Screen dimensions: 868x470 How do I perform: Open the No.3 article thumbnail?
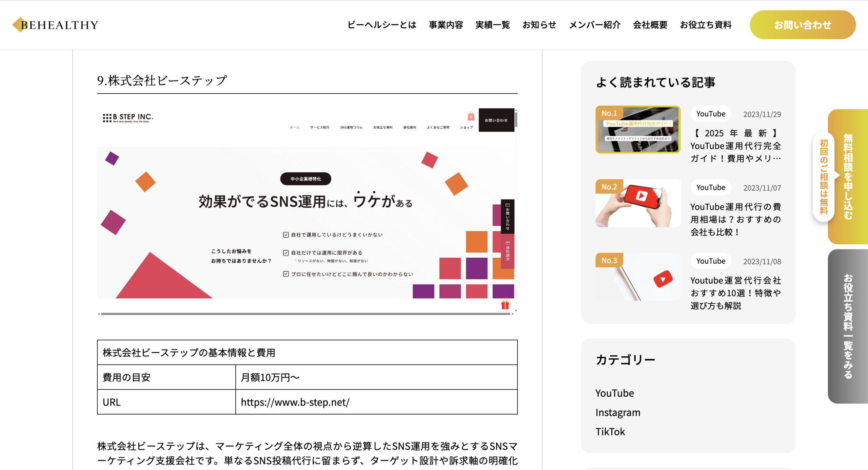(638, 277)
